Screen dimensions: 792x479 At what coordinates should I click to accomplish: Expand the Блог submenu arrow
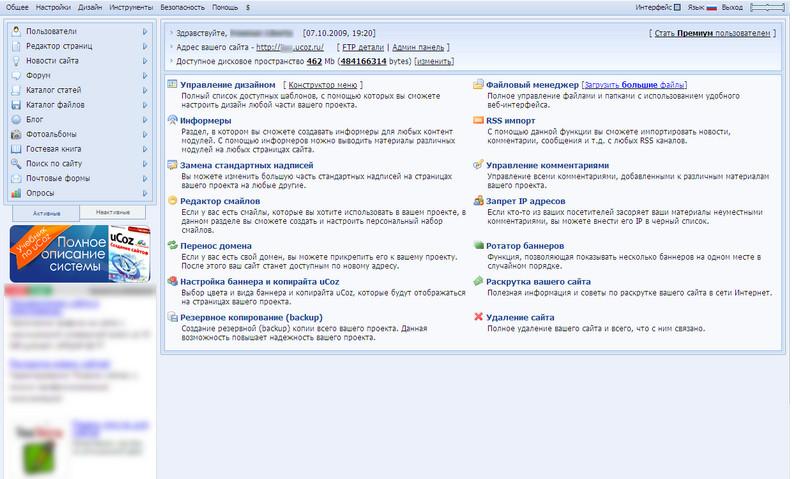145,120
